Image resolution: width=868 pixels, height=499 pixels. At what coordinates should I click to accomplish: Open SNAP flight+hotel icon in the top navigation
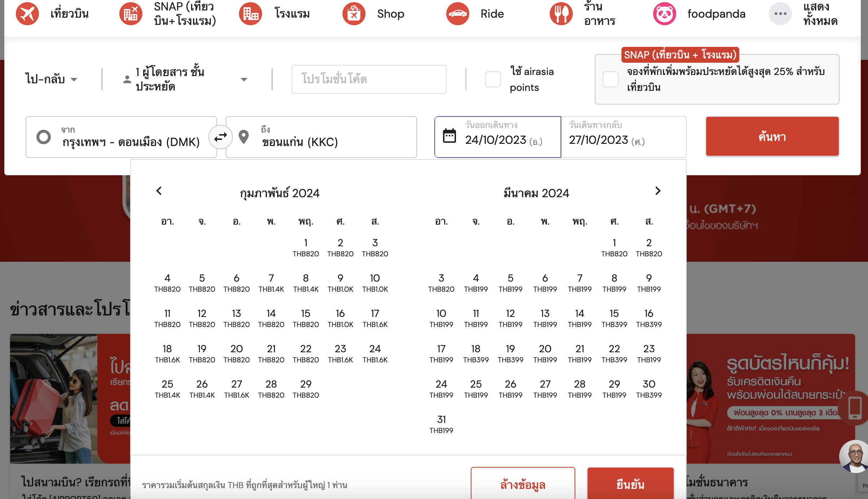(130, 14)
